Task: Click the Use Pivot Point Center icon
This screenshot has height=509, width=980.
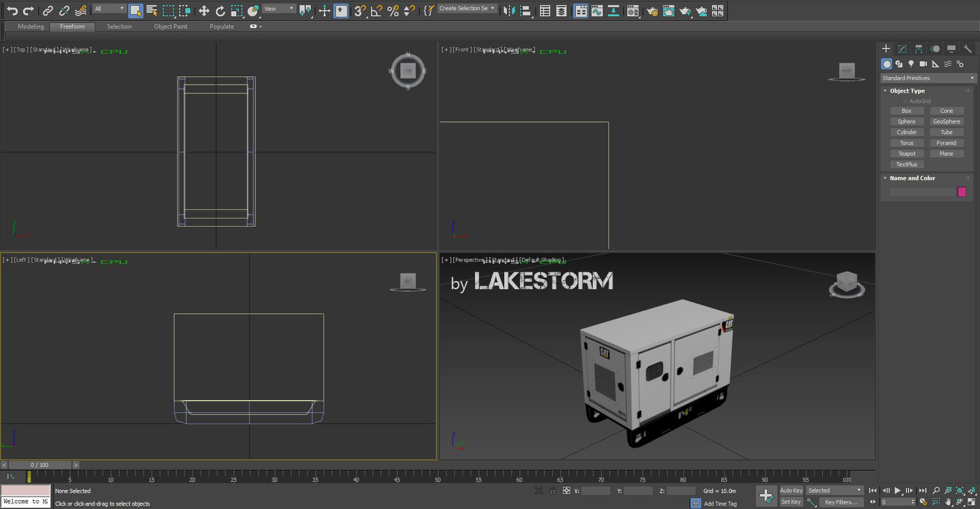Action: tap(305, 11)
